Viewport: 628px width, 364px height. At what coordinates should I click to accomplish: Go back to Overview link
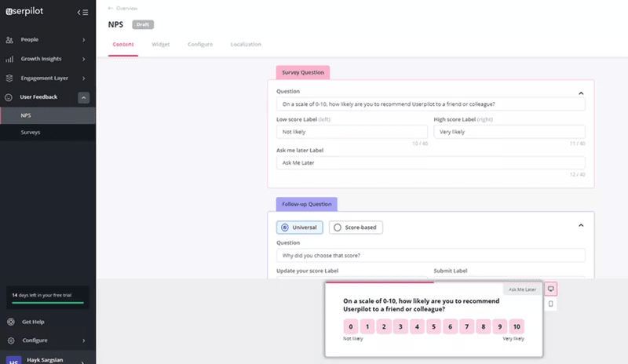click(x=126, y=8)
